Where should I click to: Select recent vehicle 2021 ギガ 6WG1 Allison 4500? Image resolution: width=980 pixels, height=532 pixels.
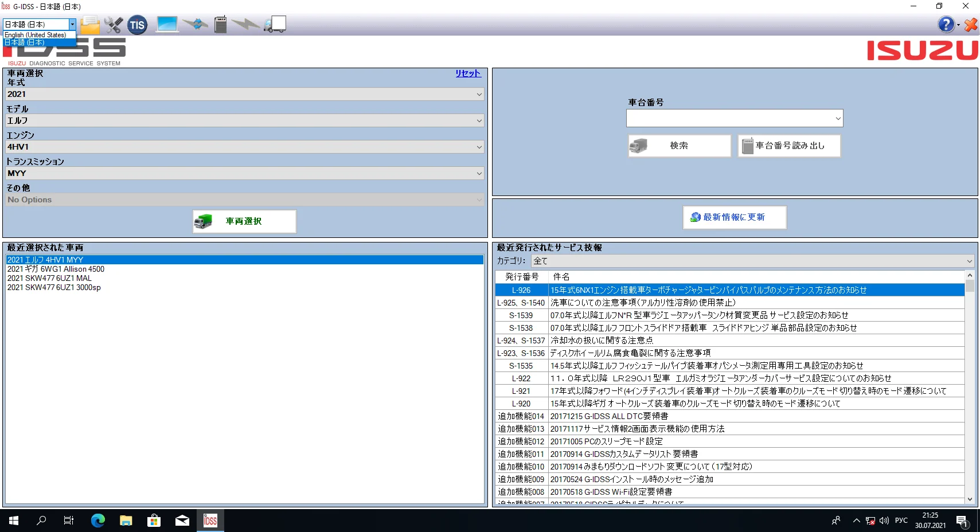[x=245, y=269]
